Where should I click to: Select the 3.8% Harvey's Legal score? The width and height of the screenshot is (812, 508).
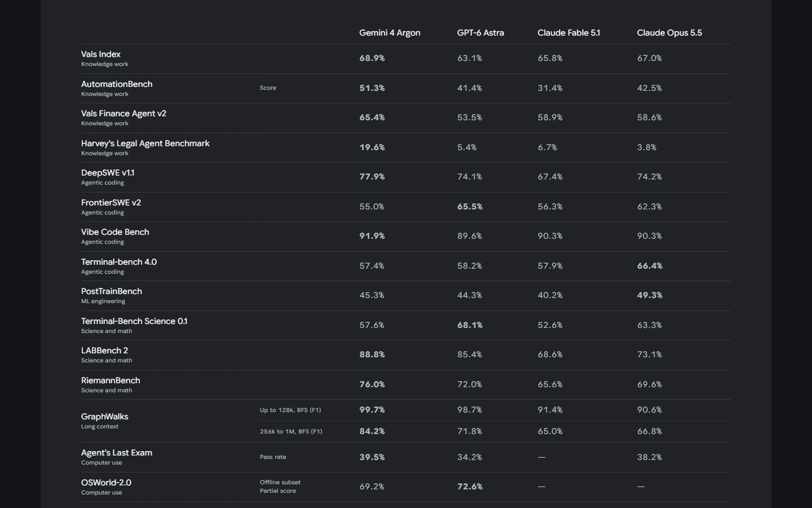pyautogui.click(x=647, y=147)
